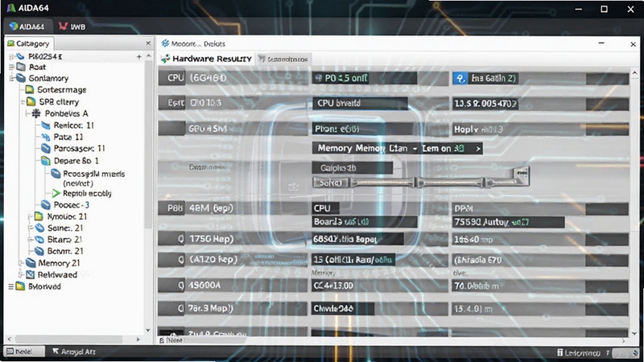Viewport: 644px width, 362px height.
Task: Expand the Pl602S4£ tree node
Action: [x=11, y=56]
